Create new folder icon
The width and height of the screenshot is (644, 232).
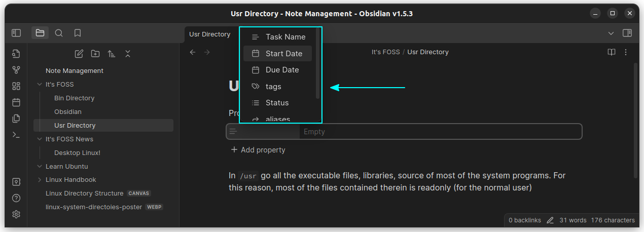(x=95, y=54)
